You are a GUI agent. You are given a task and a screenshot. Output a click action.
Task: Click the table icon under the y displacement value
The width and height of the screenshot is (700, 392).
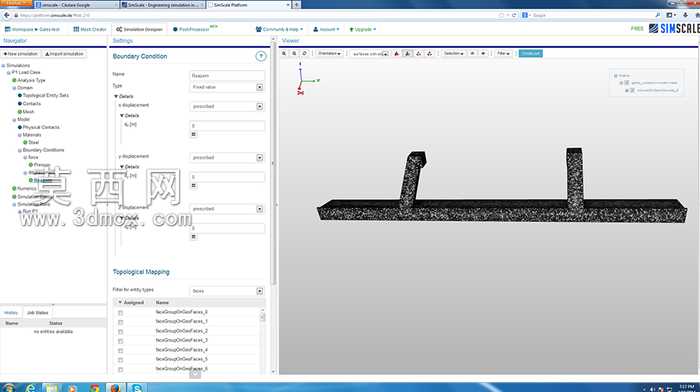point(193,185)
